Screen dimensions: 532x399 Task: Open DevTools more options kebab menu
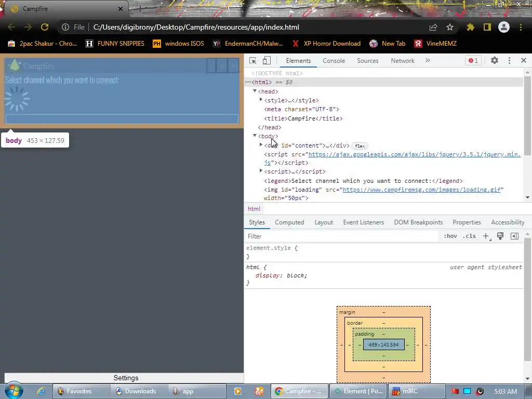point(509,60)
